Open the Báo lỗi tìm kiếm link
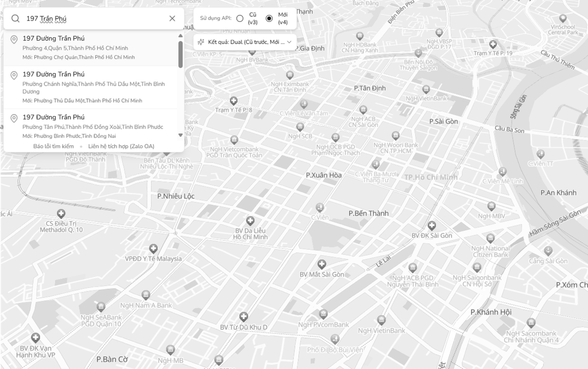Screen dimensions: 588x369 coord(53,146)
